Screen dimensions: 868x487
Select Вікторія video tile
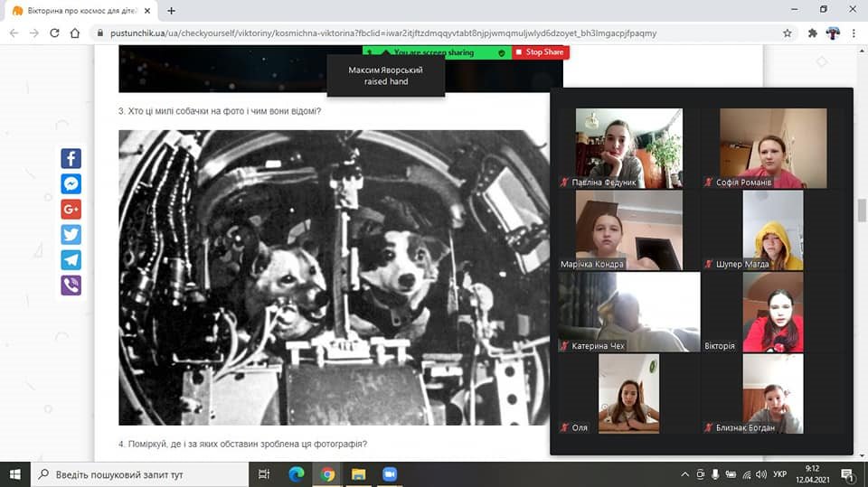pos(773,312)
